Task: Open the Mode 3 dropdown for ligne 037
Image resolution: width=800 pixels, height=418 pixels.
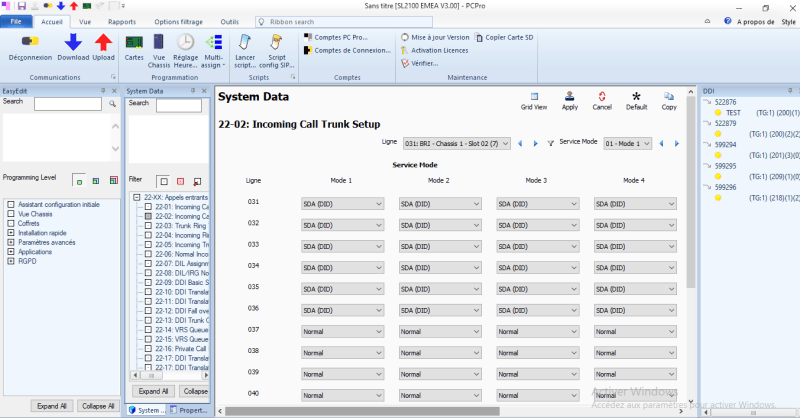Action: click(x=538, y=332)
